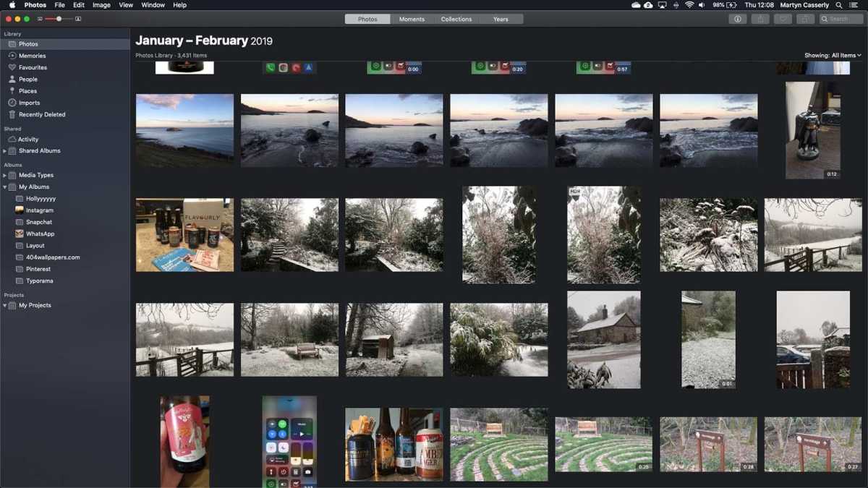Open the File menu

point(60,5)
